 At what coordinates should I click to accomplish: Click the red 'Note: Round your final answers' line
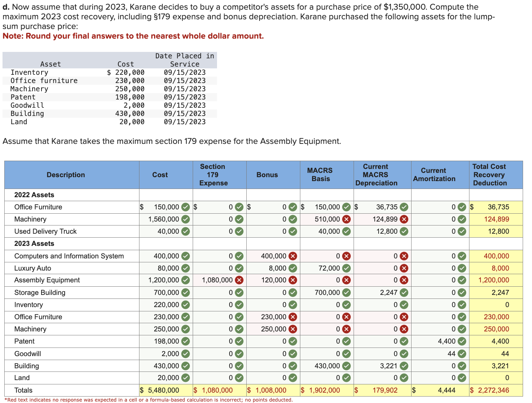click(x=133, y=36)
